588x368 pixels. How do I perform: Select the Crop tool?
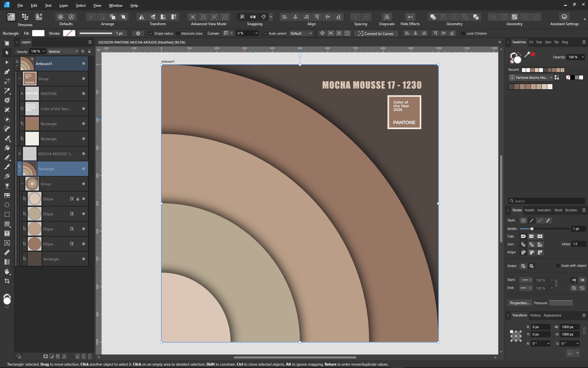tap(7, 281)
